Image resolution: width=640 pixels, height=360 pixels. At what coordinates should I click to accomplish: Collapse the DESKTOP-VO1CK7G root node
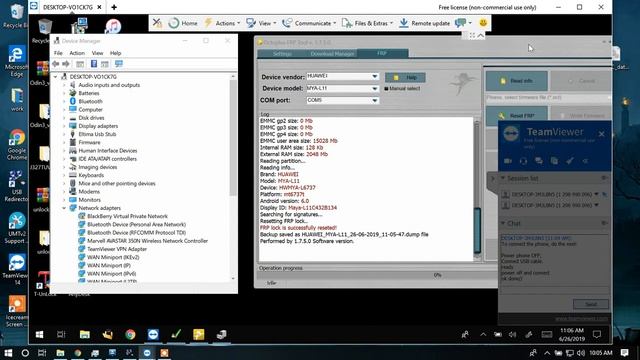tap(56, 77)
